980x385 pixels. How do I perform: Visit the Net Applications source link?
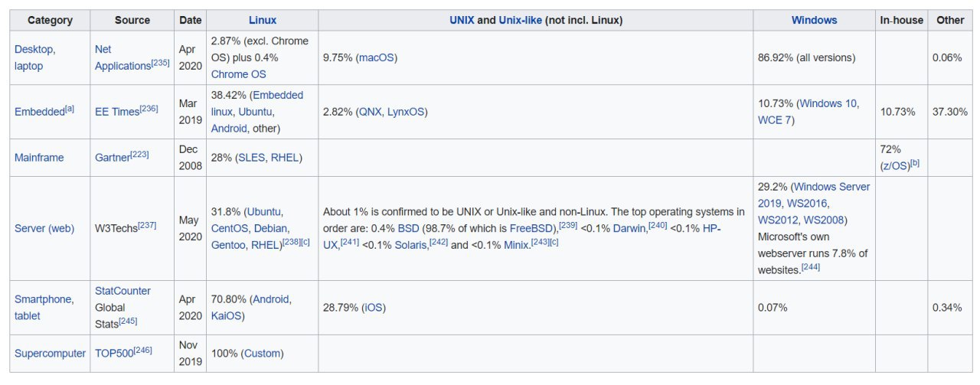tap(122, 57)
